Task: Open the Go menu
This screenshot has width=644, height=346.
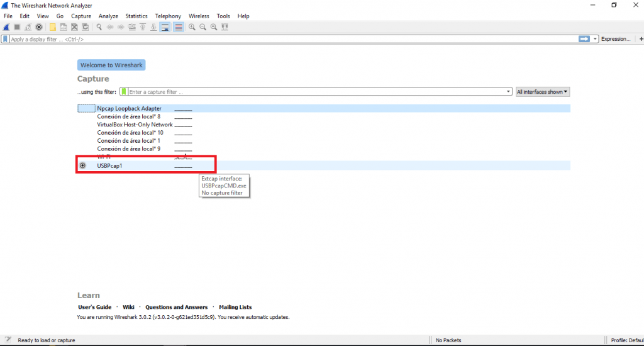Action: [60, 16]
